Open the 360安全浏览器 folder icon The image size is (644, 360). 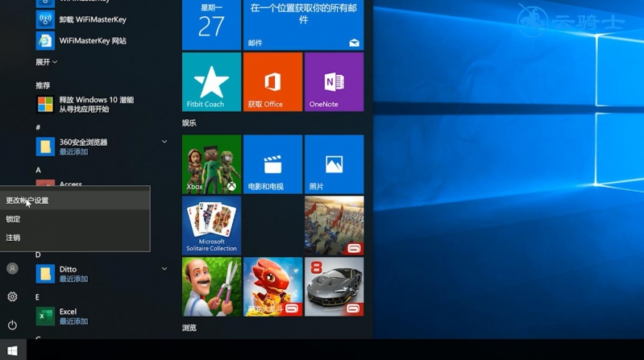pyautogui.click(x=45, y=147)
